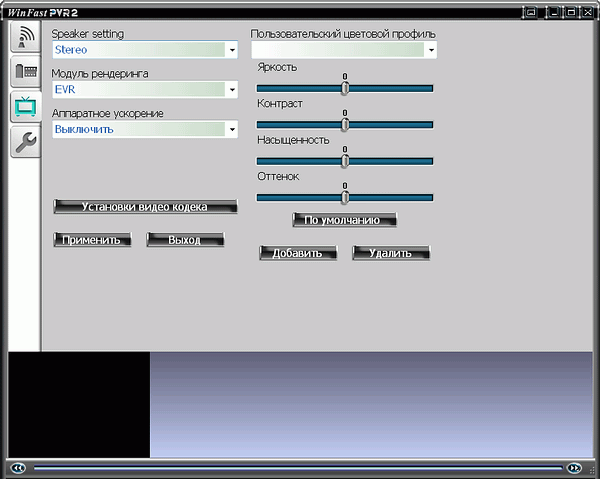Open the capture device settings tab icon

[x=25, y=72]
